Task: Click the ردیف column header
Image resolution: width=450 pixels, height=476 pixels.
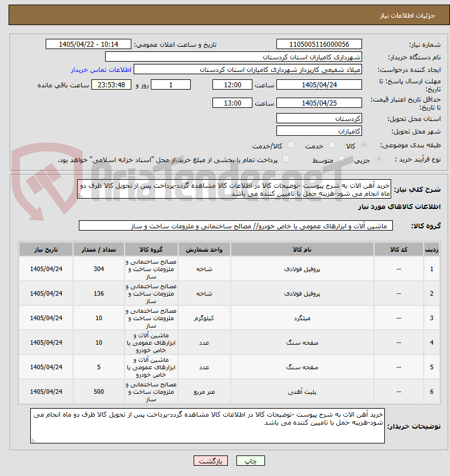Action: (432, 249)
